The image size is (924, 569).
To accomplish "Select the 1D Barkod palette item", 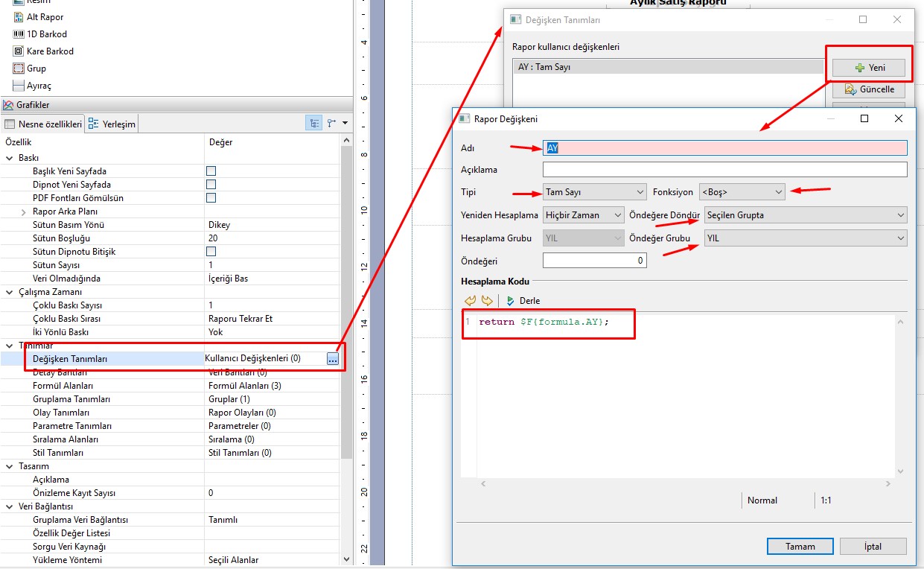I will 46,34.
